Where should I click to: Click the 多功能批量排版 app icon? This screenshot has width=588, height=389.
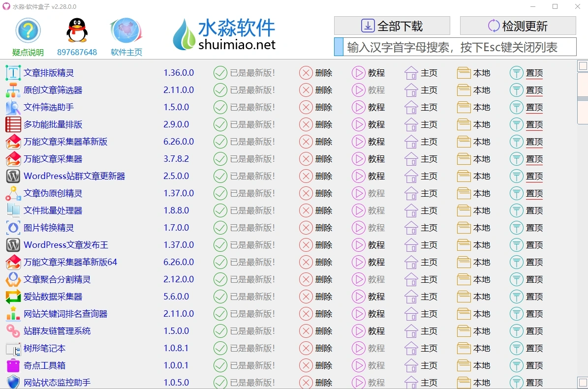pos(13,124)
